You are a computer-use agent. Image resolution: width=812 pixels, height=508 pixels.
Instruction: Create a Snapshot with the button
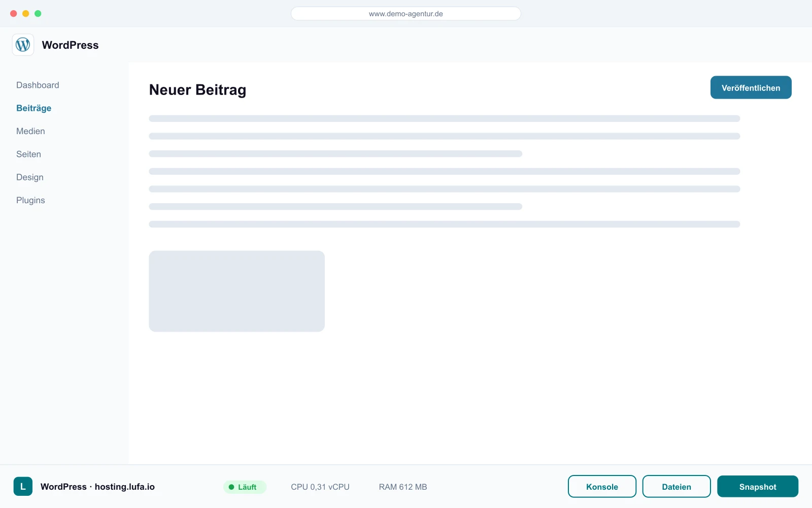(758, 487)
